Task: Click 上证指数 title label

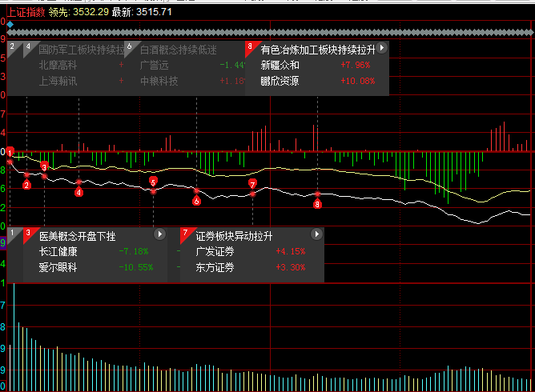Action: (26, 12)
